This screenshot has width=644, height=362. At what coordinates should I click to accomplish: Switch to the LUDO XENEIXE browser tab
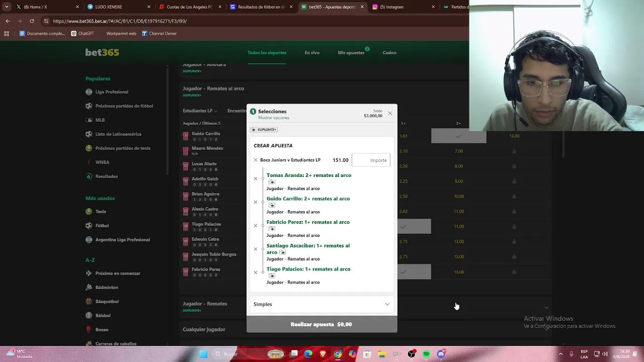pos(118,7)
